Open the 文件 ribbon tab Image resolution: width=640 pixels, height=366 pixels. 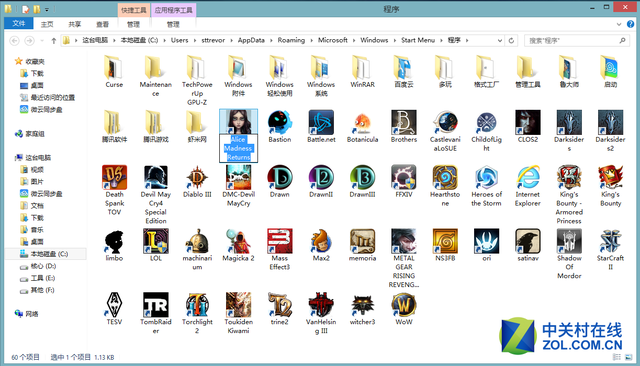pos(19,24)
